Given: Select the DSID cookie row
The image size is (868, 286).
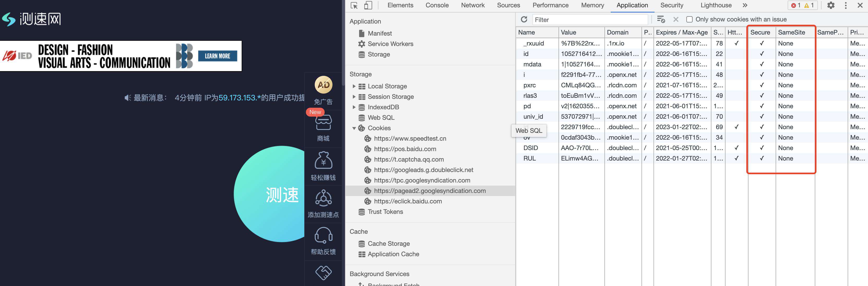Looking at the screenshot, I should (x=692, y=148).
